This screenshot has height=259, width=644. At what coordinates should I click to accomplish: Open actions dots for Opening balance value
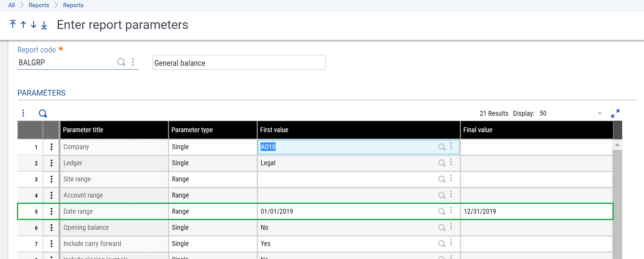pos(451,227)
